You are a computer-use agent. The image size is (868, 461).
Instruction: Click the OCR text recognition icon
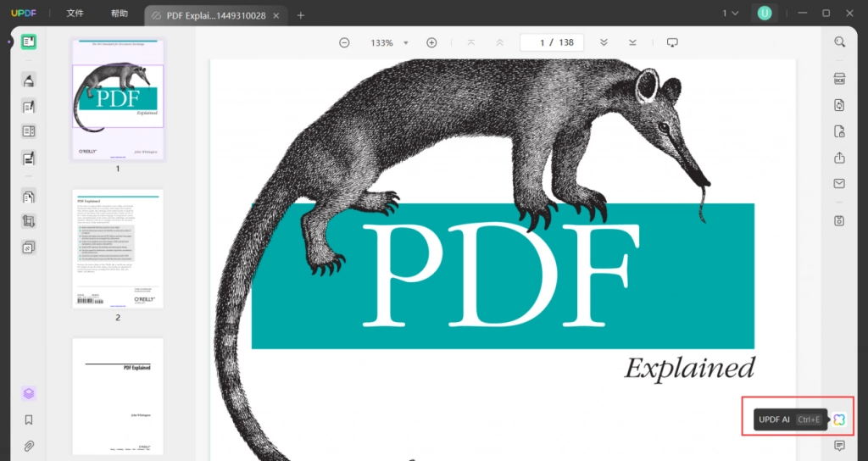coord(839,79)
